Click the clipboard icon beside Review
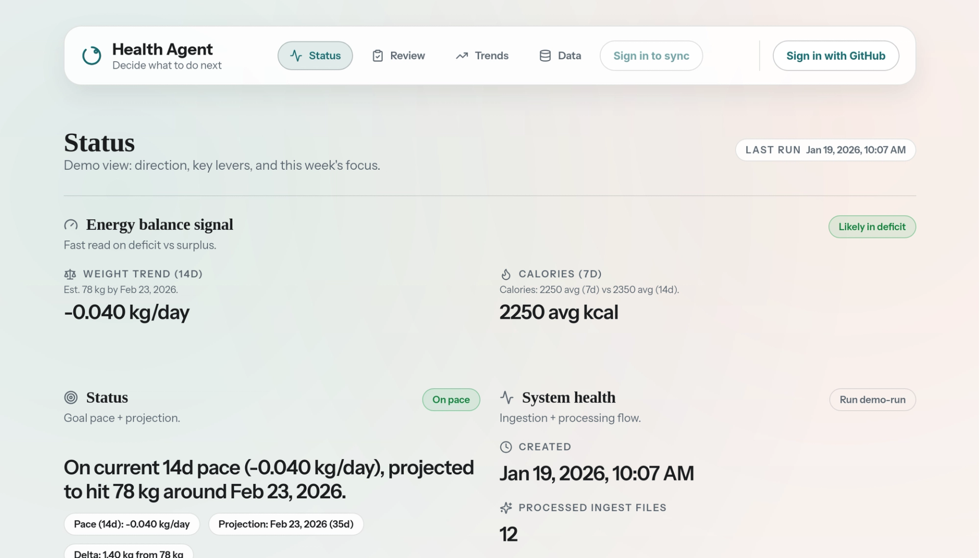 [x=378, y=56]
